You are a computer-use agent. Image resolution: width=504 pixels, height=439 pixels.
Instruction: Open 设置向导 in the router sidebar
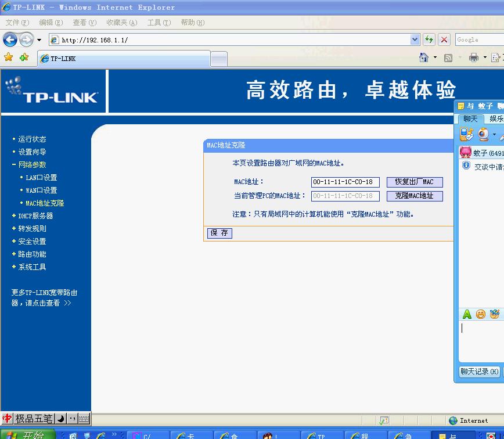pos(32,152)
